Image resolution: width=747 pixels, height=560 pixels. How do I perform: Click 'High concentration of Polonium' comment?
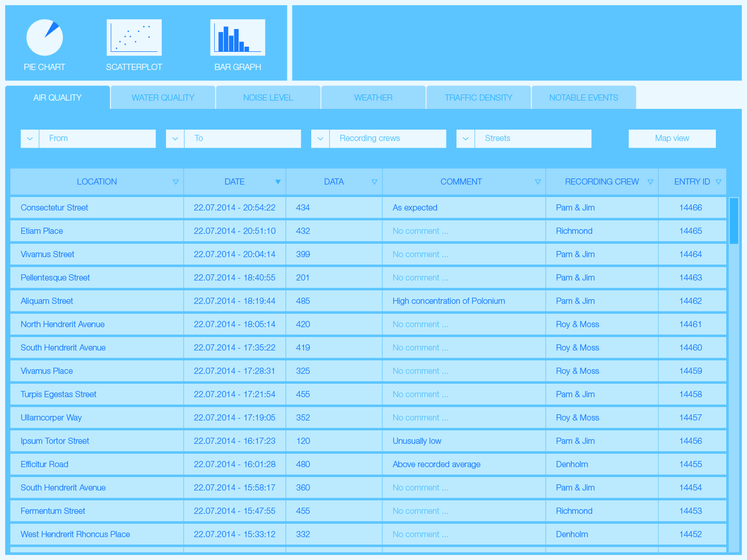pos(449,301)
